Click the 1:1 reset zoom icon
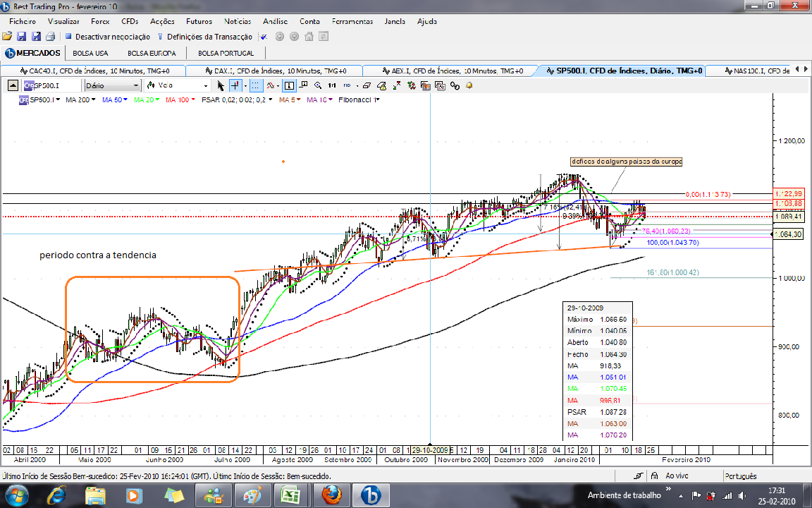 pyautogui.click(x=332, y=85)
